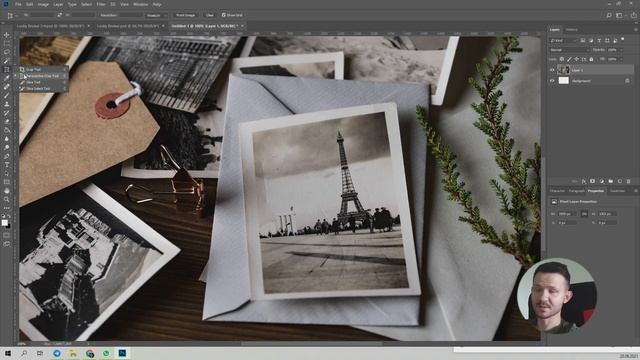640x360 pixels.
Task: Open the Crop tool preset picker
Action: pos(12,15)
